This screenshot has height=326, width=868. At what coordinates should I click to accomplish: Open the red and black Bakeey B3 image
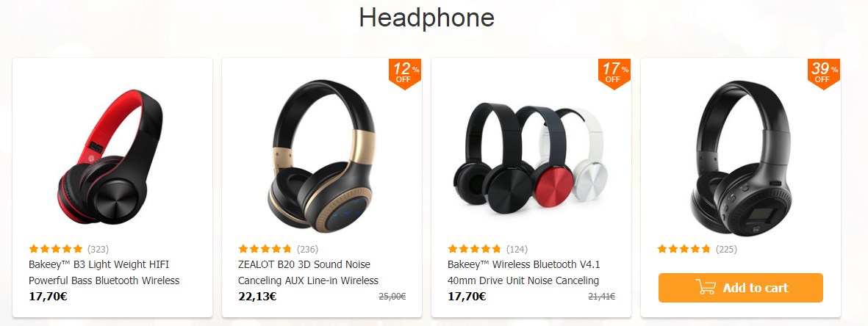pos(111,156)
